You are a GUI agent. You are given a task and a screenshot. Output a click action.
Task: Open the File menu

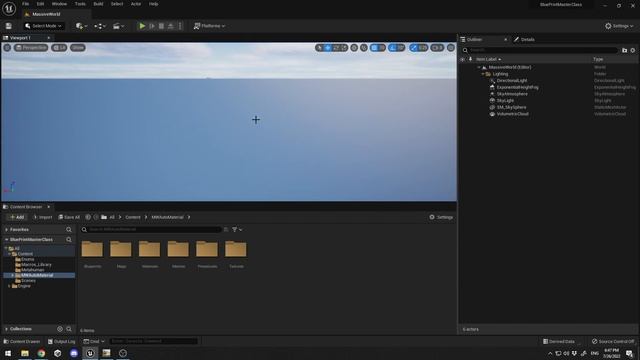25,4
